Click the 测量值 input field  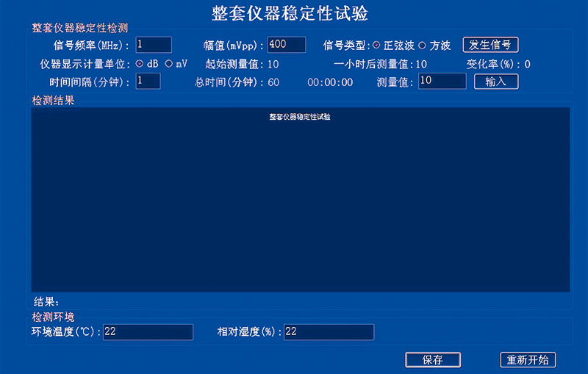point(442,82)
